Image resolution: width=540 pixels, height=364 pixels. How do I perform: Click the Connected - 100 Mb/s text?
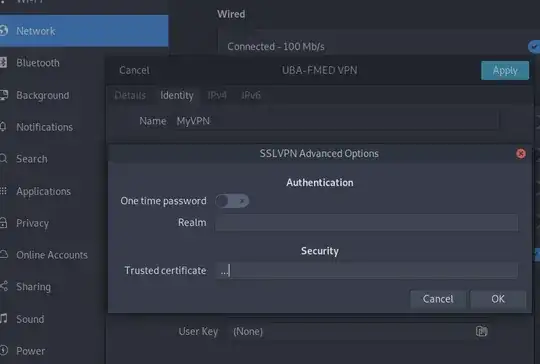click(276, 46)
